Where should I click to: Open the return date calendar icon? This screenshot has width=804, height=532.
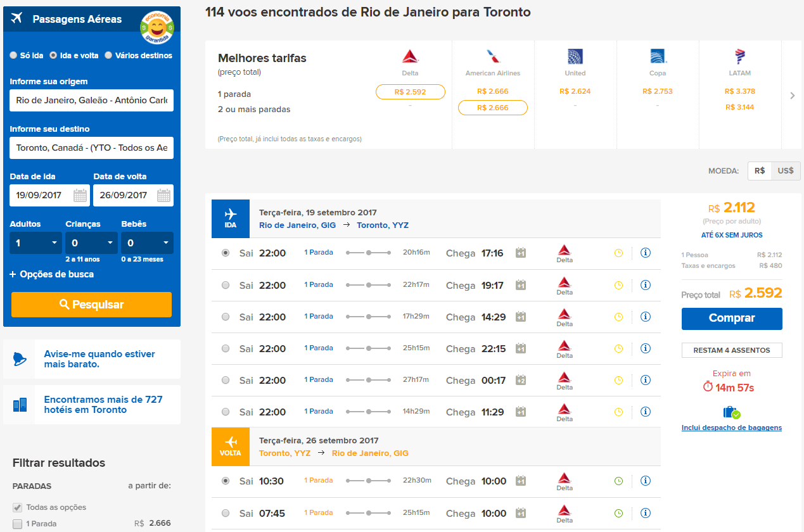[x=163, y=195]
